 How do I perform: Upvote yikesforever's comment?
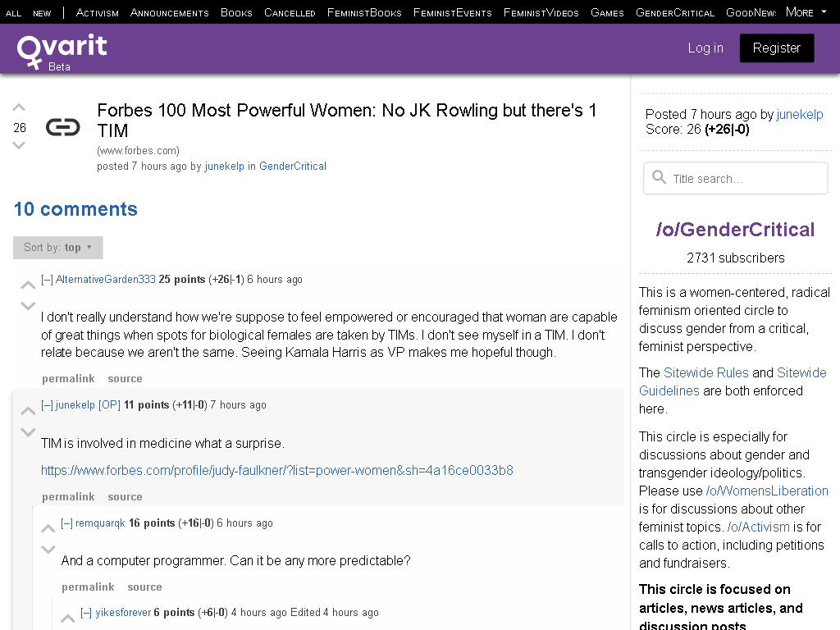[x=67, y=619]
